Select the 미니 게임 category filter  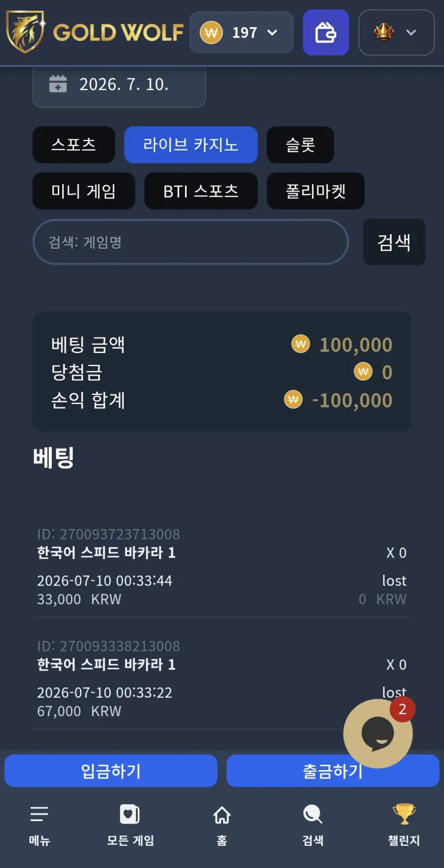[x=83, y=191]
